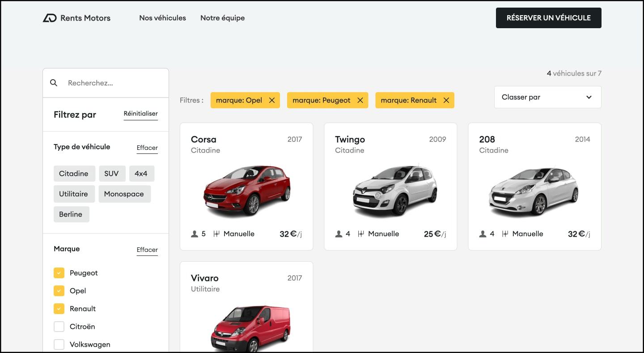This screenshot has width=644, height=353.
Task: Open the Nos véhicules menu
Action: (x=162, y=18)
